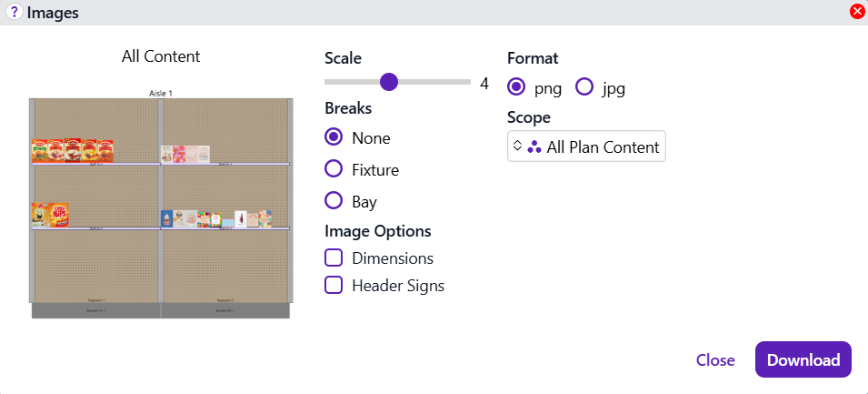
Task: Click the help question mark icon
Action: (x=14, y=13)
